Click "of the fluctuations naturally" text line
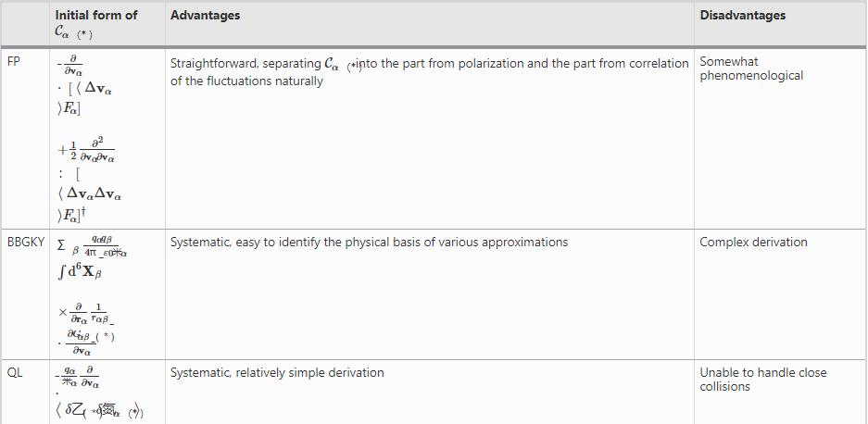 coord(247,81)
